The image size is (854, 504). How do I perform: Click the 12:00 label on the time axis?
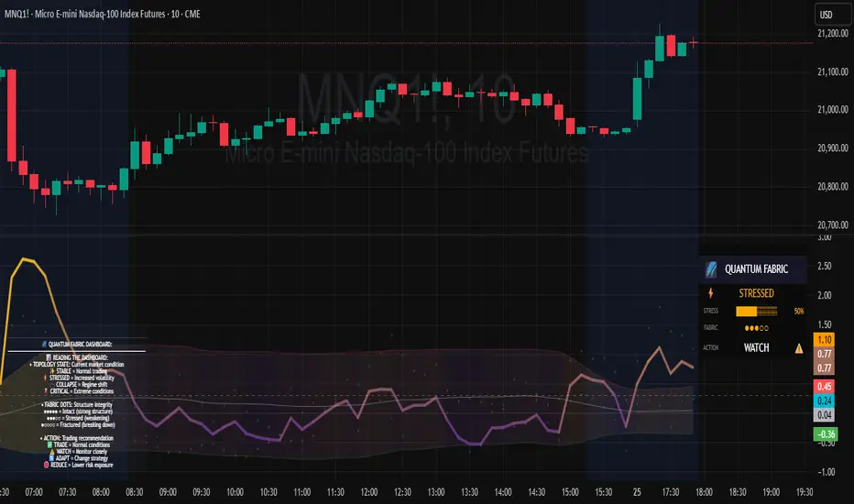[368, 492]
